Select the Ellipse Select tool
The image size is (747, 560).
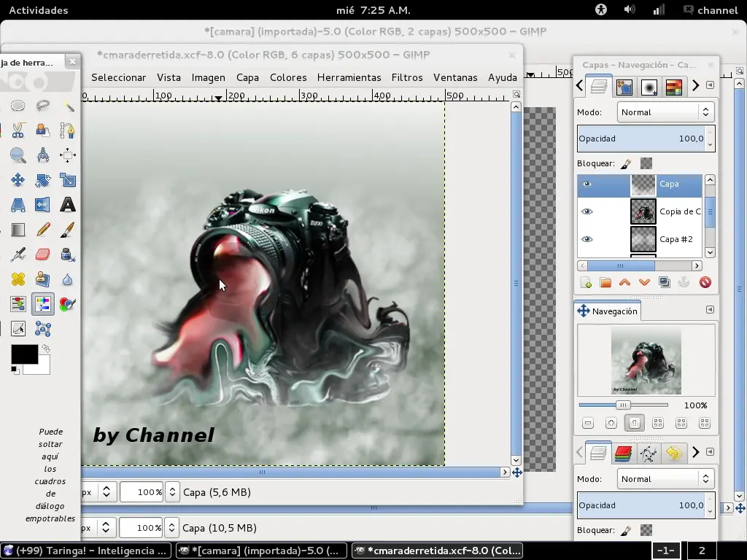18,105
